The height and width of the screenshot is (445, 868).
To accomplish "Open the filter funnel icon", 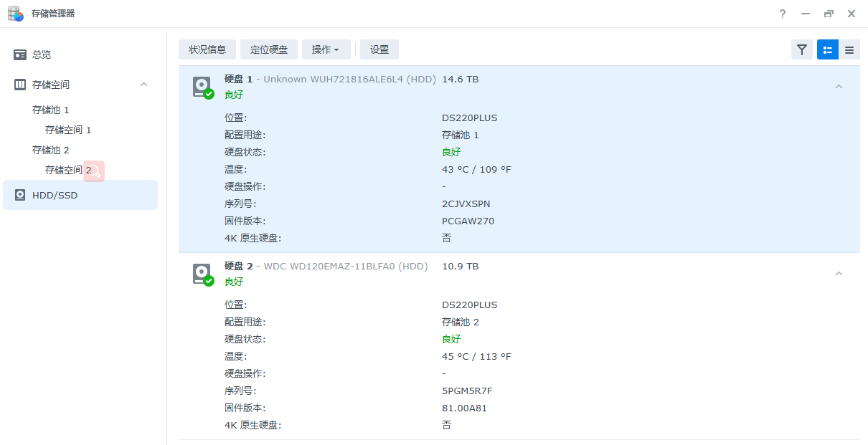I will [x=802, y=49].
